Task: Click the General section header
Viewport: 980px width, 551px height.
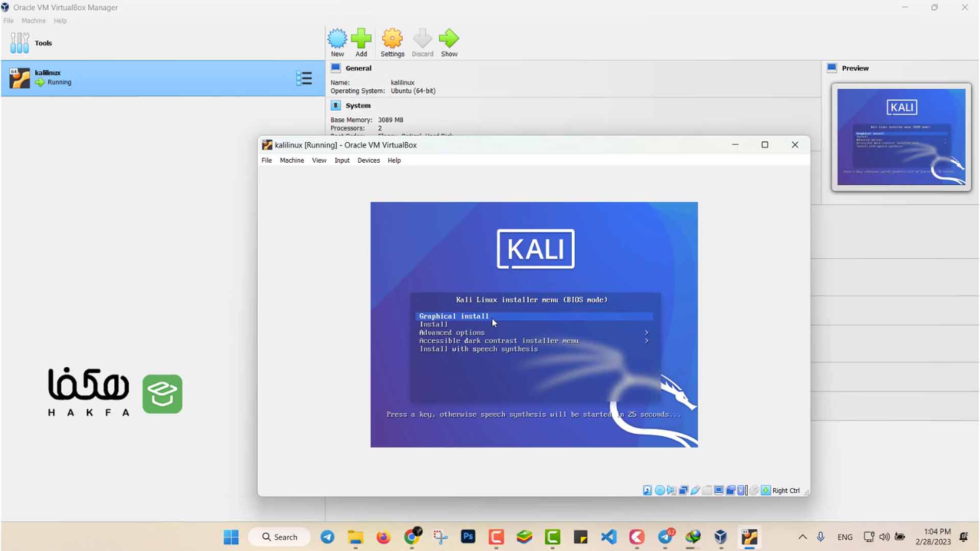Action: 358,68
